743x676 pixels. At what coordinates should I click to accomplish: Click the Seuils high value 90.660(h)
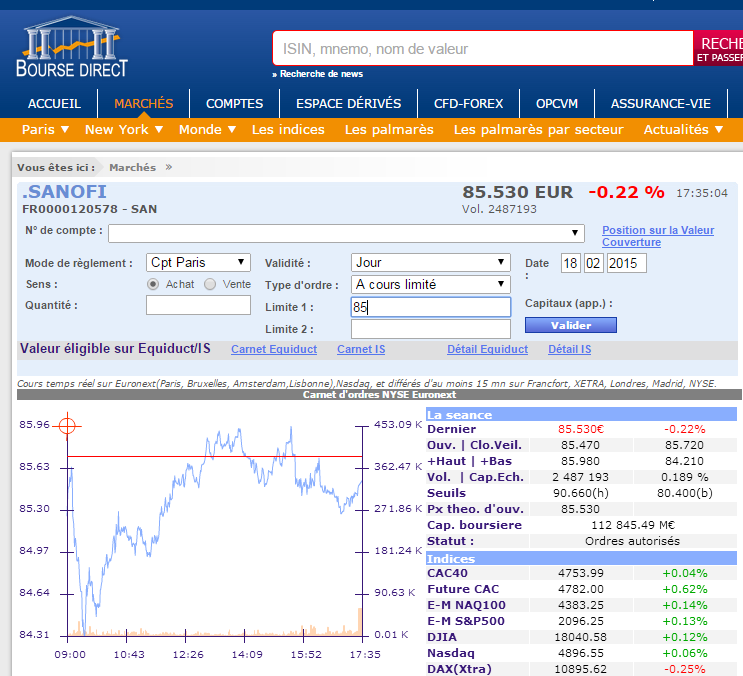(581, 493)
